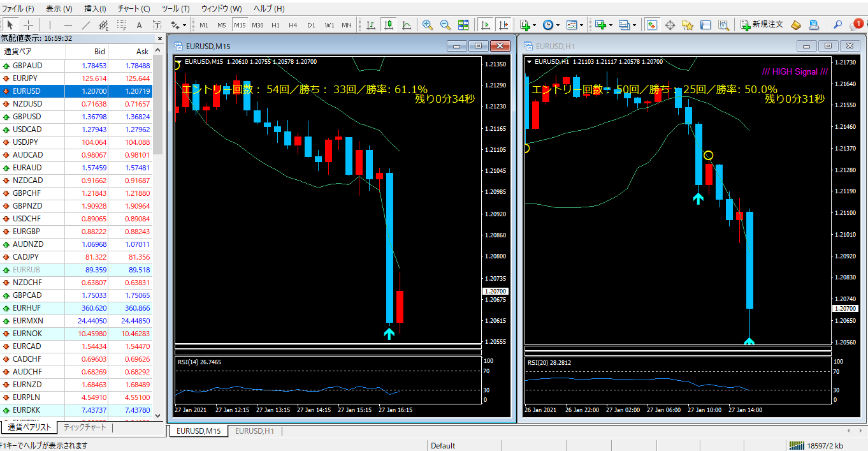Select the arrow cursor tool
Image resolution: width=868 pixels, height=451 pixels.
(x=10, y=25)
